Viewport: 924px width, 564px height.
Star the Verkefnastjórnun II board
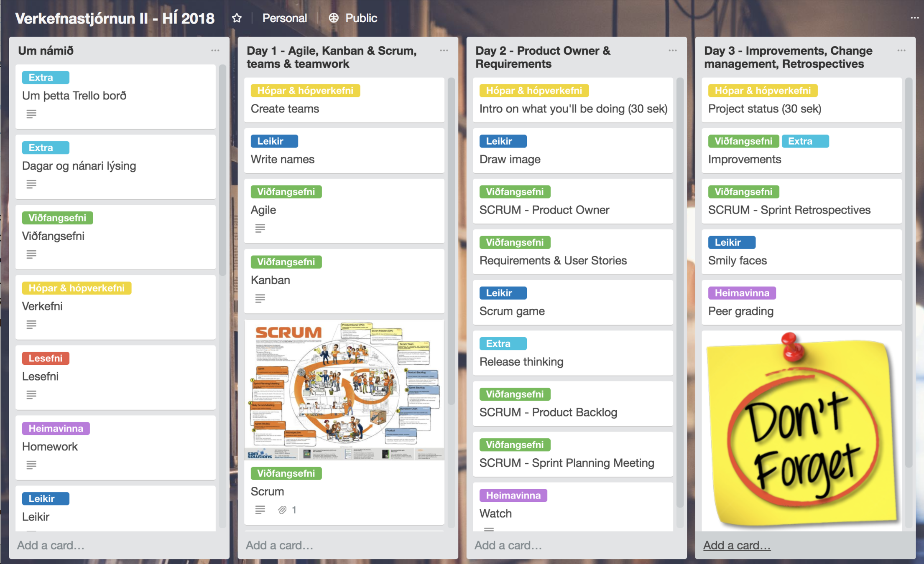237,18
